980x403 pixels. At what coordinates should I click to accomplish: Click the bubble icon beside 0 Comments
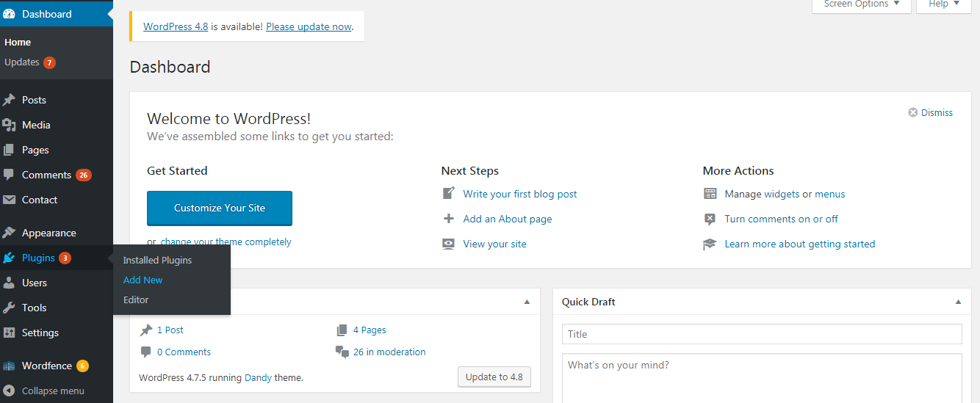point(146,352)
